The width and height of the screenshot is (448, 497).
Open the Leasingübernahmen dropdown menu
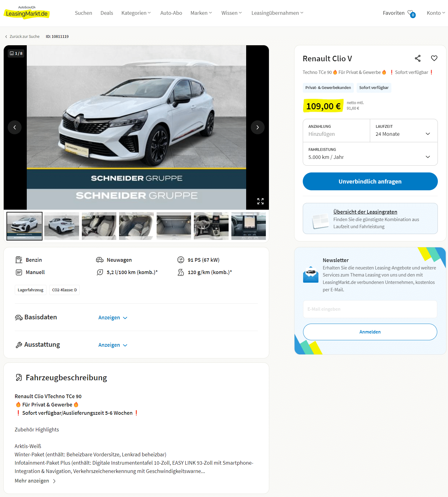click(x=278, y=13)
